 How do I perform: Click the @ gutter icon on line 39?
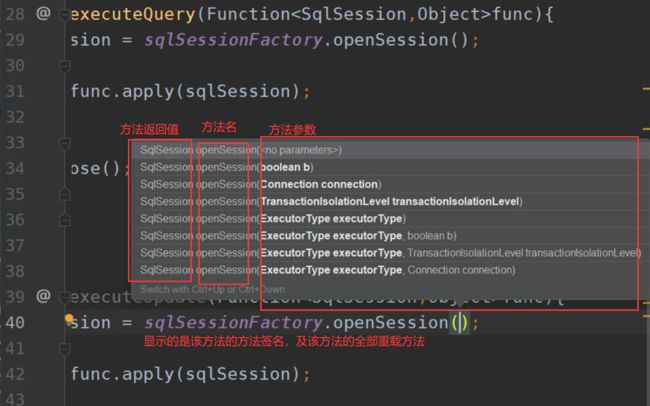point(43,296)
